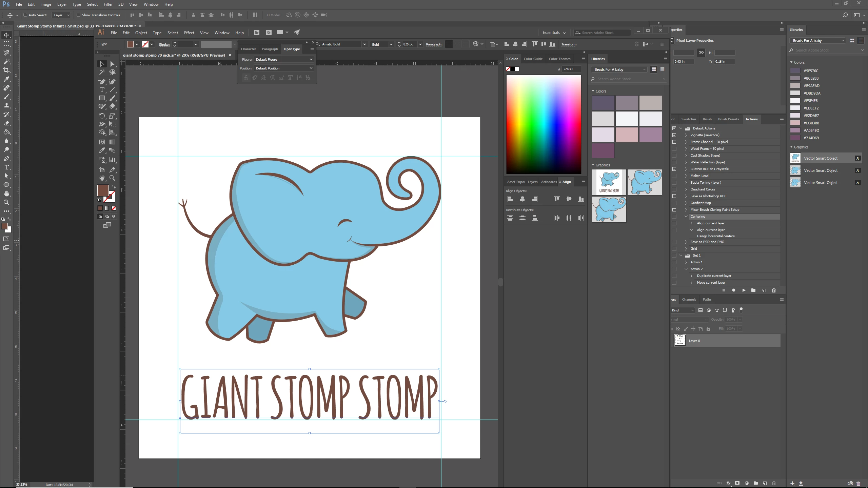The width and height of the screenshot is (868, 488).
Task: Enable the Auto-Select checkbox
Action: [25, 15]
